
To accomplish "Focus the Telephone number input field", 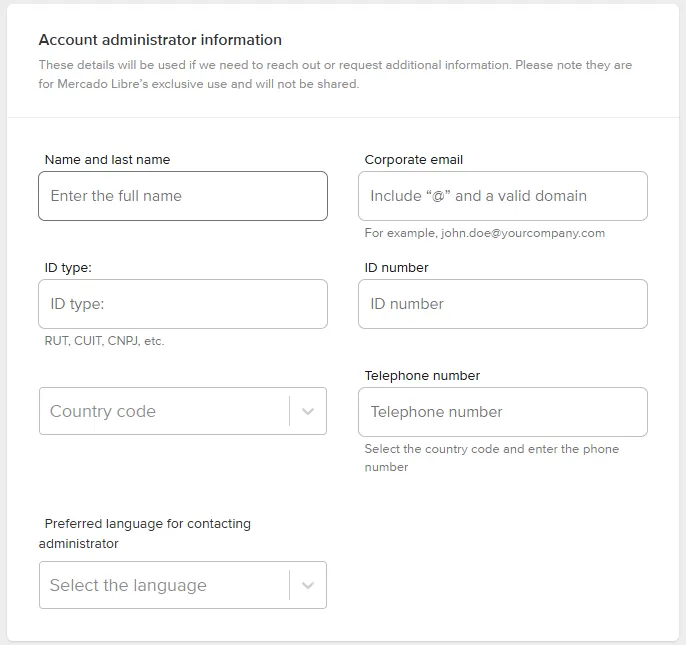I will pyautogui.click(x=502, y=412).
